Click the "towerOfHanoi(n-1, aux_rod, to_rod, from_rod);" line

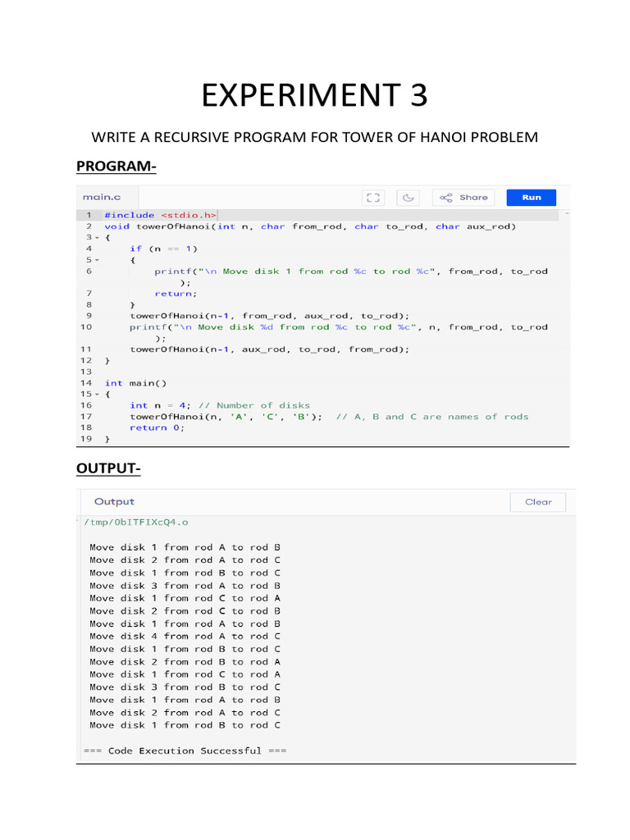click(x=269, y=349)
